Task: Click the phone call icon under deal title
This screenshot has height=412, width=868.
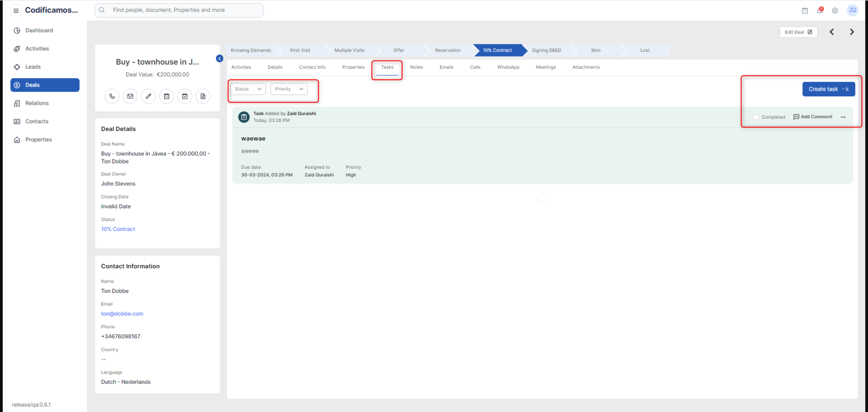Action: click(x=112, y=96)
